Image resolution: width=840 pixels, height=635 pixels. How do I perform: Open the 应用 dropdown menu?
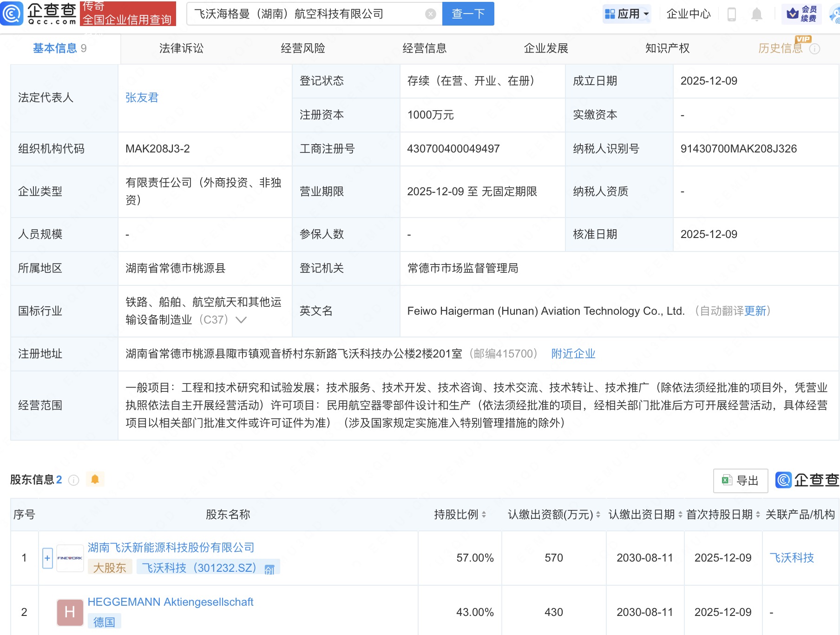click(627, 14)
